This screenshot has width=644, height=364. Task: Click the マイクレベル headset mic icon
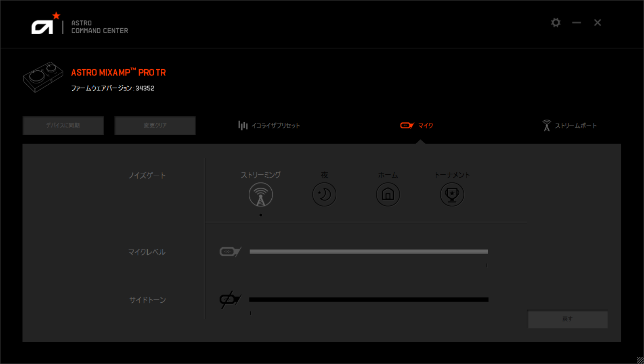230,252
